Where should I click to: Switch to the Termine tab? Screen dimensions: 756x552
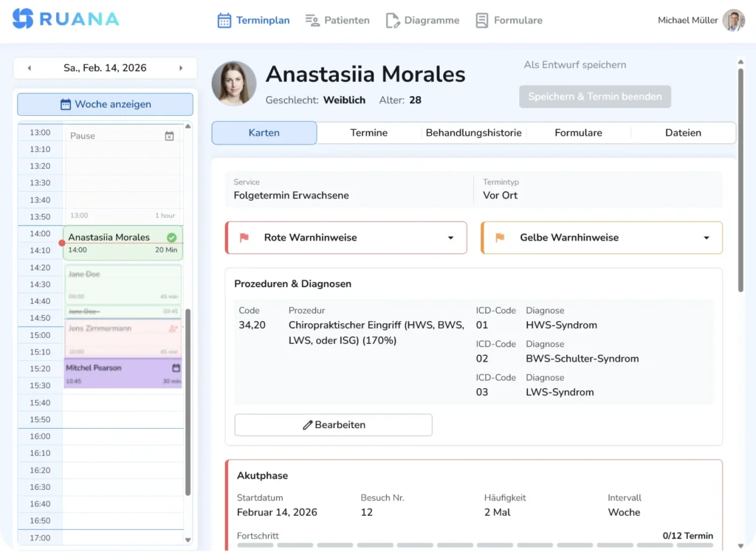368,132
